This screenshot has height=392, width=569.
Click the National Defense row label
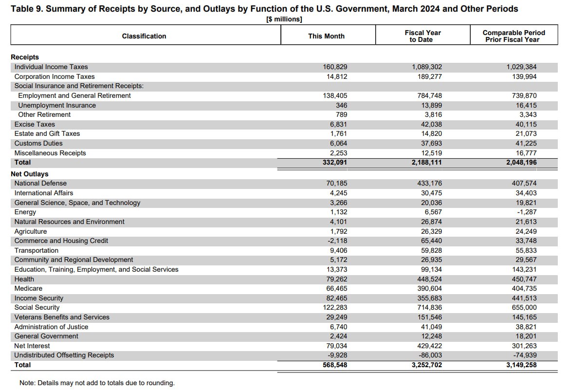click(x=40, y=183)
